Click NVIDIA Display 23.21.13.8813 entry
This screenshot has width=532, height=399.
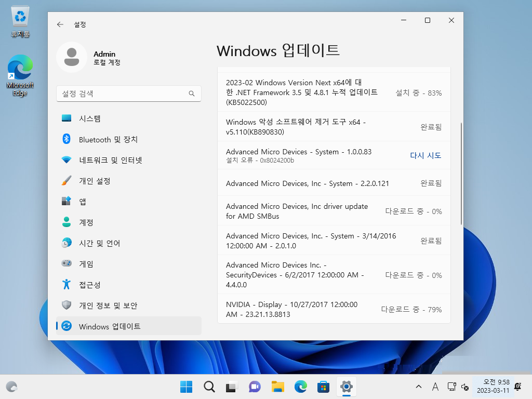click(334, 309)
